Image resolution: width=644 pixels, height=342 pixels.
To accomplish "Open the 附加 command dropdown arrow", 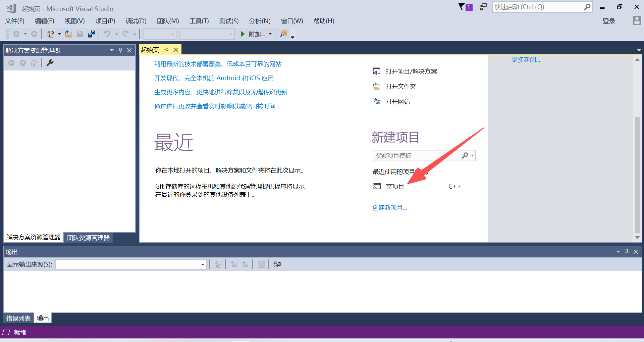I will [x=270, y=34].
